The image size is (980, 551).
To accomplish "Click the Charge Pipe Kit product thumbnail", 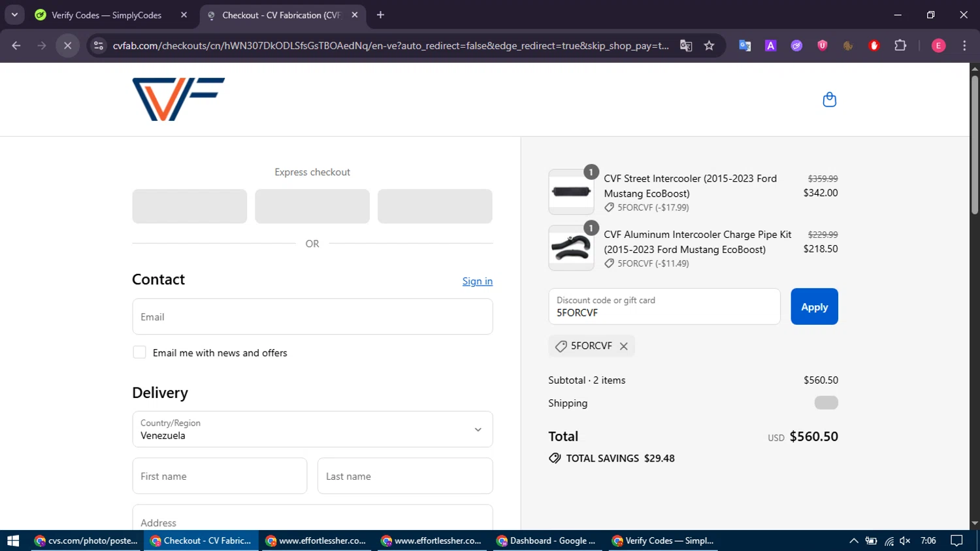I will coord(571,248).
